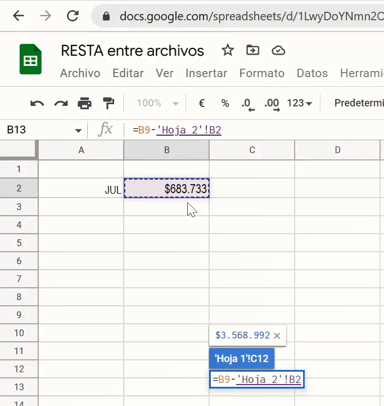Open the Google Sheets home logo
The width and height of the screenshot is (384, 406).
pos(30,59)
